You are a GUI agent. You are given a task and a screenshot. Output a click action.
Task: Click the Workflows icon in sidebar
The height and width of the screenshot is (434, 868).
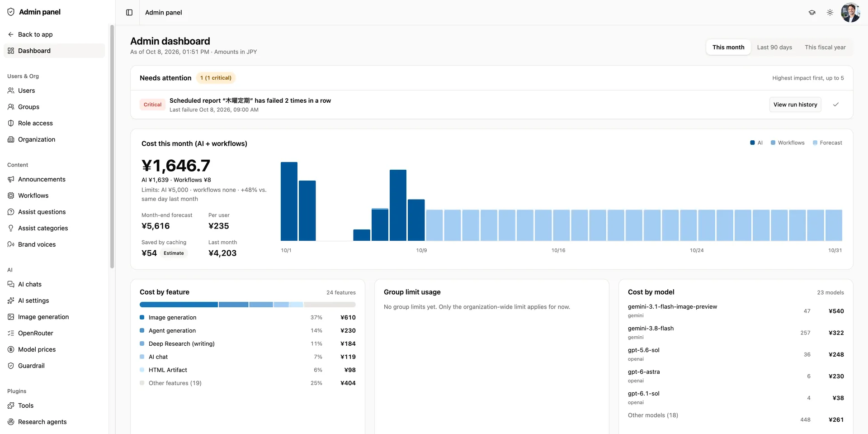[11, 196]
